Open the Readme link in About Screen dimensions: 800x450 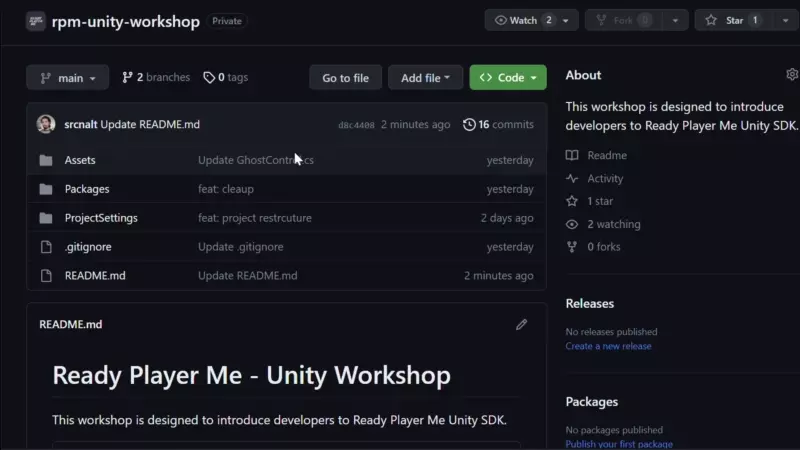tap(607, 155)
